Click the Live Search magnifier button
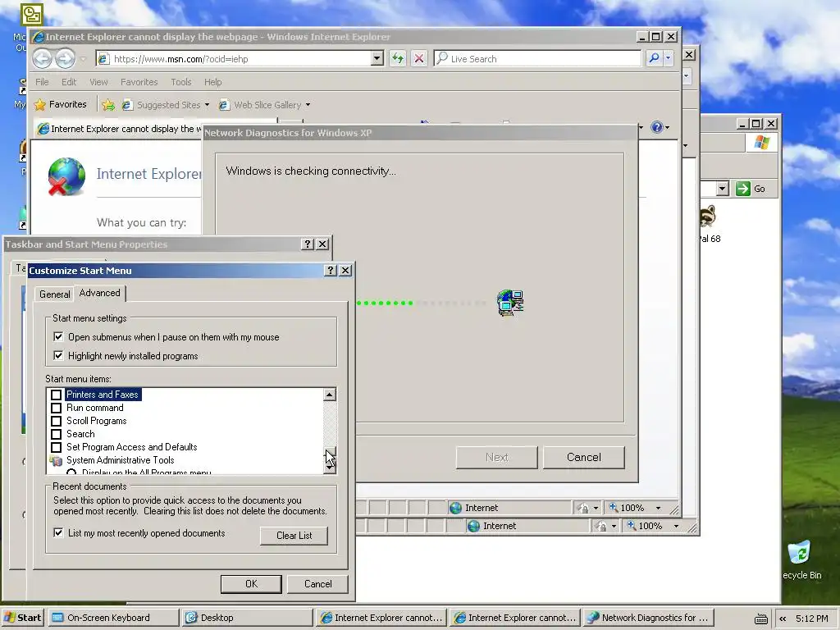This screenshot has width=840, height=630. coord(654,58)
